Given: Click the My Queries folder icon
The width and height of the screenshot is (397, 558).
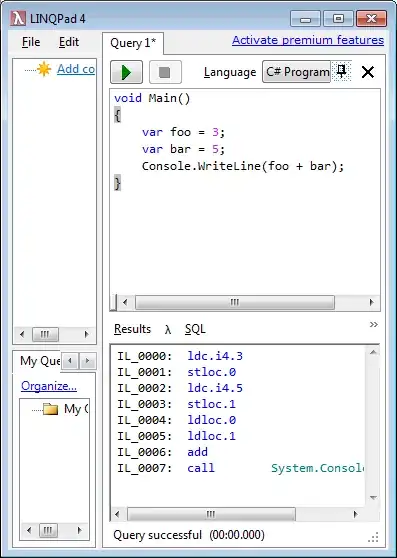Looking at the screenshot, I should (51, 409).
